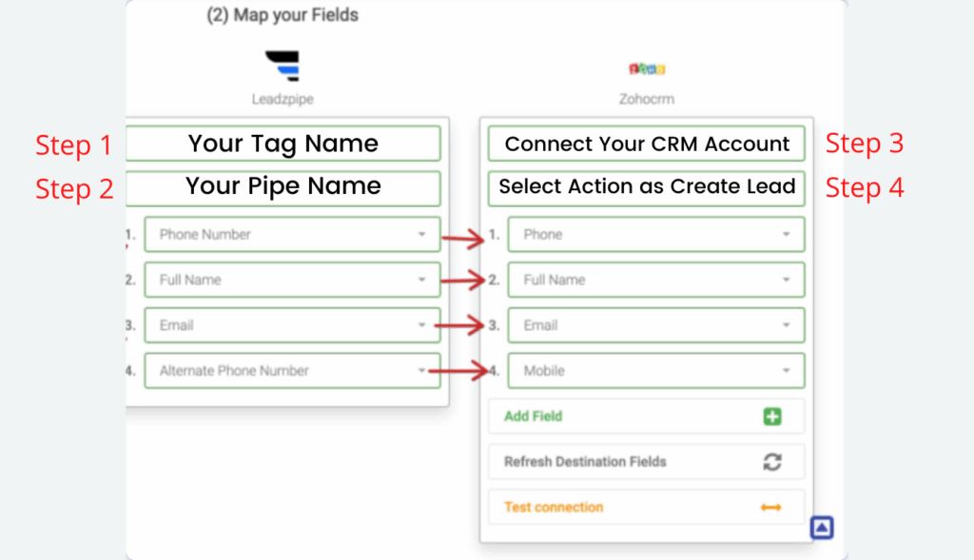Open the Zohocrm Email destination dropdown
Image resolution: width=974 pixels, height=560 pixels.
click(656, 325)
